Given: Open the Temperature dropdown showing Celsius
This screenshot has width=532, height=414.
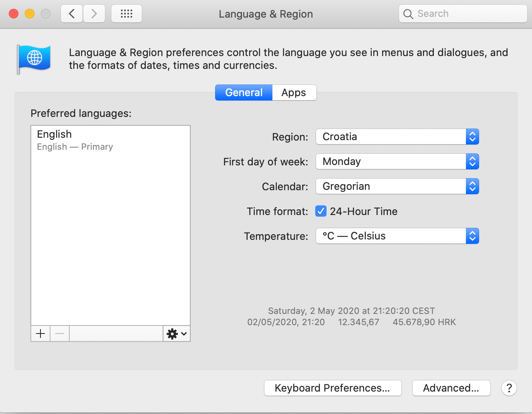Looking at the screenshot, I should point(397,236).
